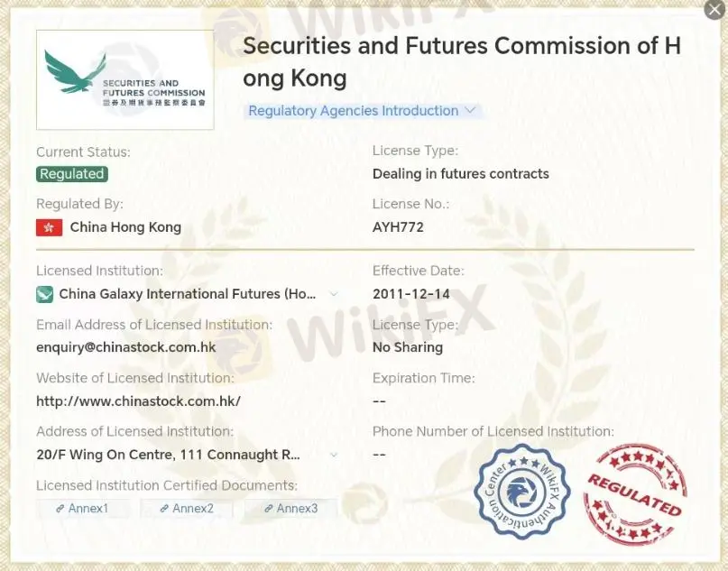This screenshot has height=571, width=728.
Task: Click the link icon beside Annex1
Action: 60,509
